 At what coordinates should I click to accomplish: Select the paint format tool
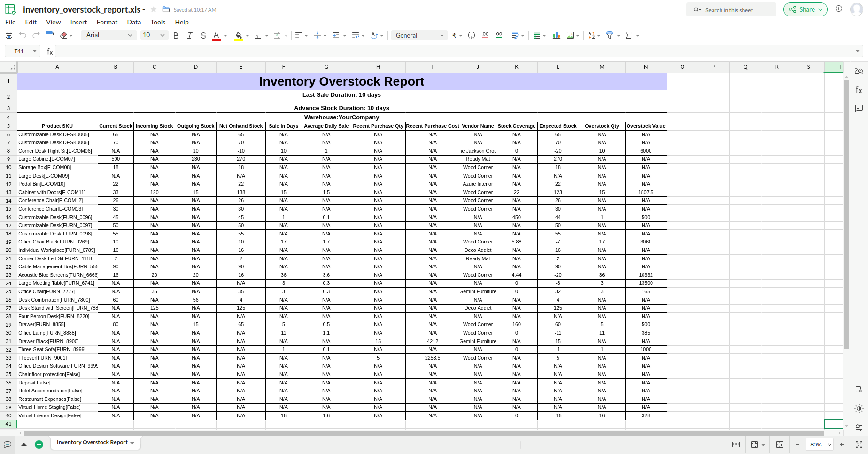(x=50, y=35)
